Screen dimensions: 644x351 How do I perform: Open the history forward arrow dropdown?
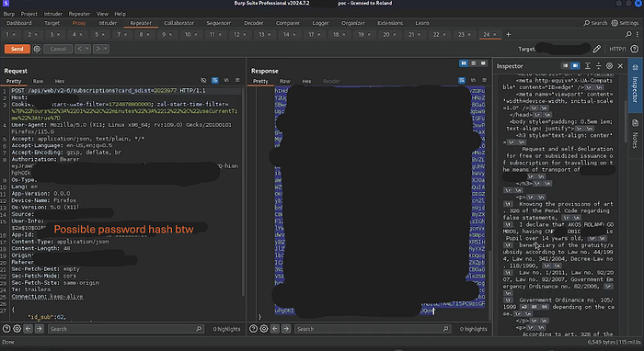coord(106,49)
